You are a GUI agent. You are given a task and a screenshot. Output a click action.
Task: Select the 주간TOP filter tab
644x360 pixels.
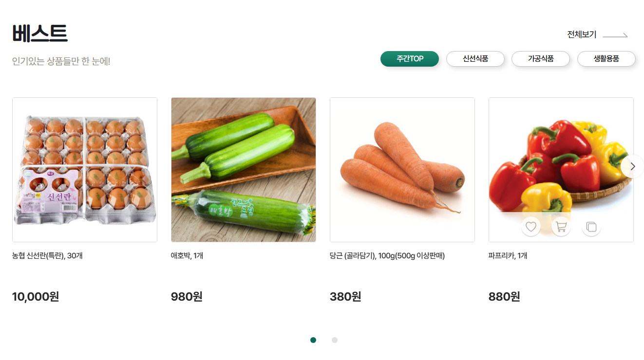point(410,59)
